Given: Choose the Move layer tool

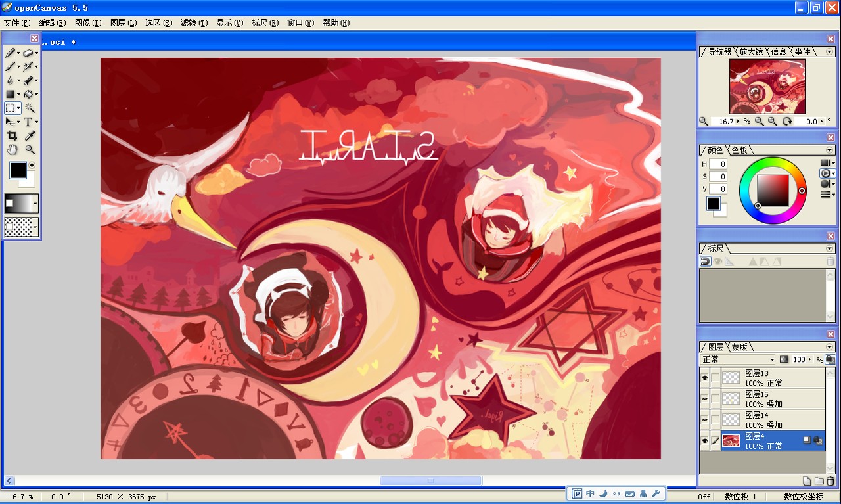Looking at the screenshot, I should tap(11, 122).
